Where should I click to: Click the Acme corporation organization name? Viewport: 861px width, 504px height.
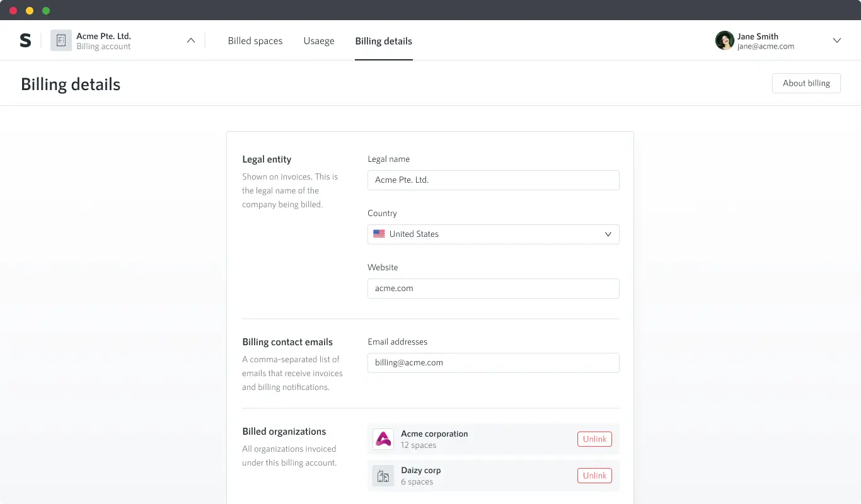coord(434,433)
